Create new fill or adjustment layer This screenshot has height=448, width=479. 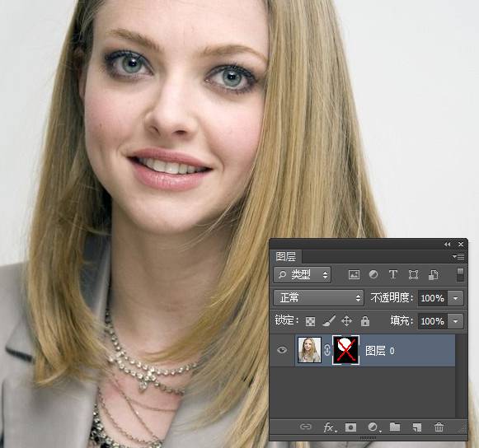[x=374, y=427]
